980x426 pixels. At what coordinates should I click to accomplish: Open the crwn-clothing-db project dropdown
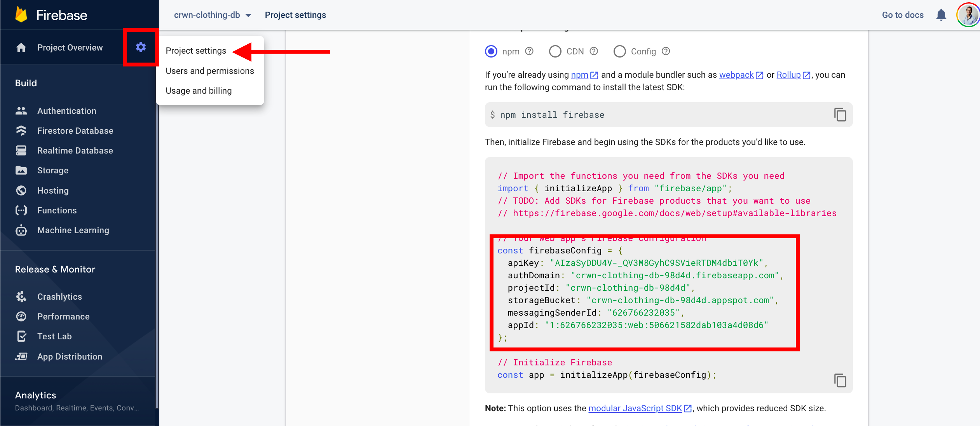[x=213, y=15]
